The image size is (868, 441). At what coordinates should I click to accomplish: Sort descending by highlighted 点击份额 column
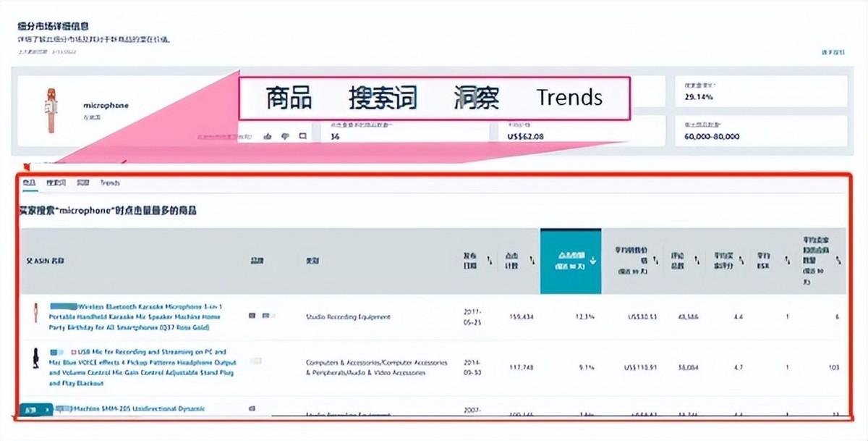tap(592, 261)
